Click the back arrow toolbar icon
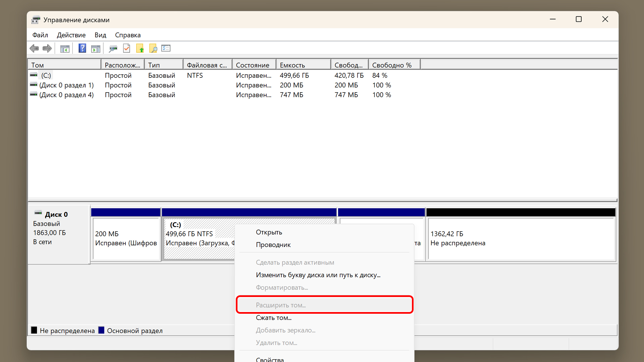Image resolution: width=644 pixels, height=362 pixels. tap(34, 48)
